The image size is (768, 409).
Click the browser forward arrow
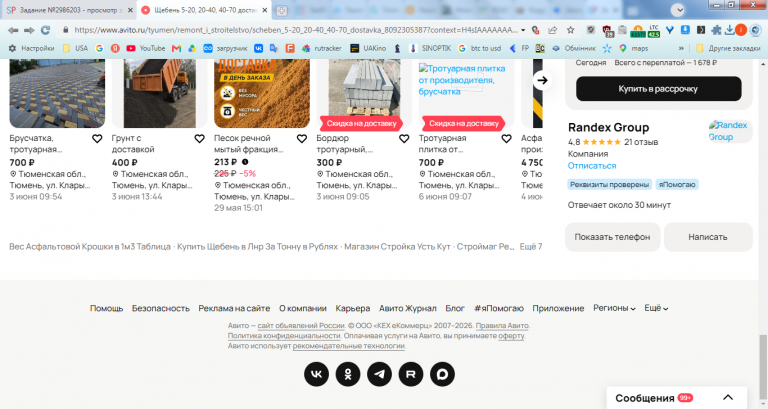click(29, 30)
